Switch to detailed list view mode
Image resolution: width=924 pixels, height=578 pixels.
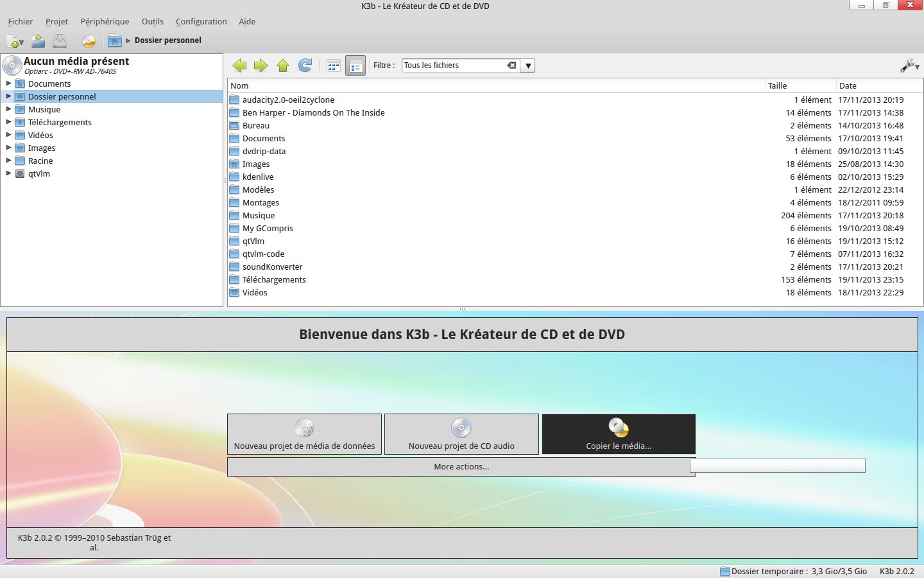pos(355,66)
